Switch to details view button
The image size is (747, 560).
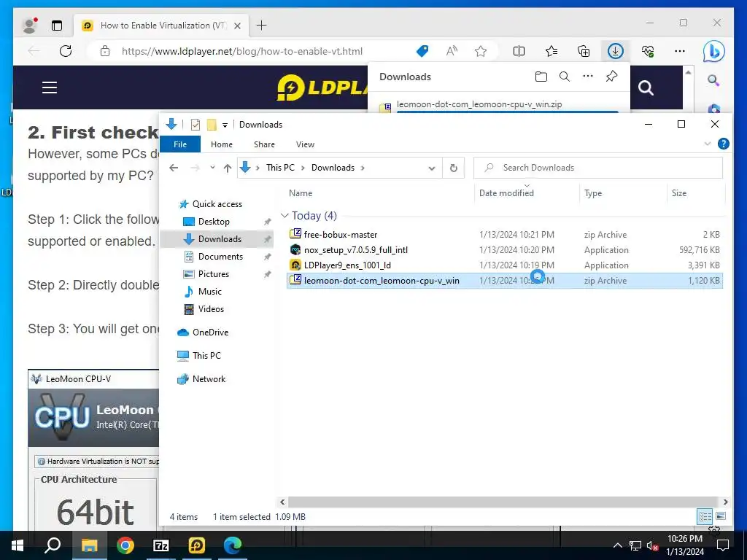click(x=705, y=516)
